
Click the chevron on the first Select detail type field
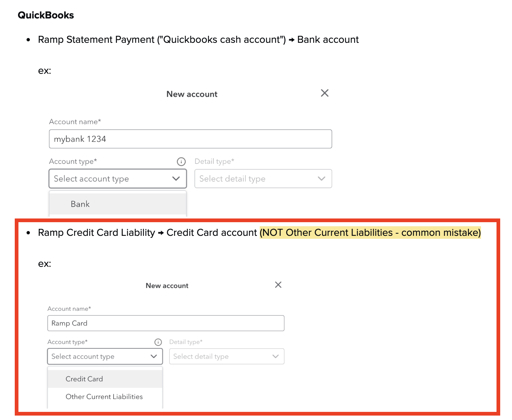coord(322,179)
